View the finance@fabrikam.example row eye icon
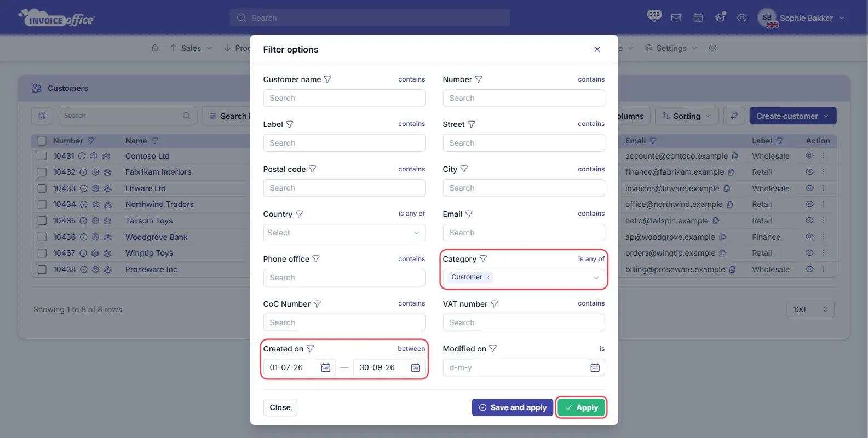 [x=809, y=172]
